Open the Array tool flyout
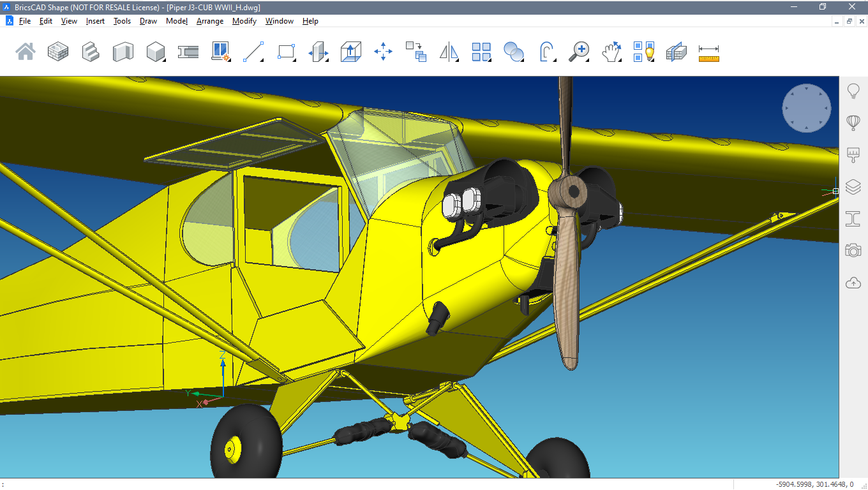Image resolution: width=868 pixels, height=490 pixels. 482,52
